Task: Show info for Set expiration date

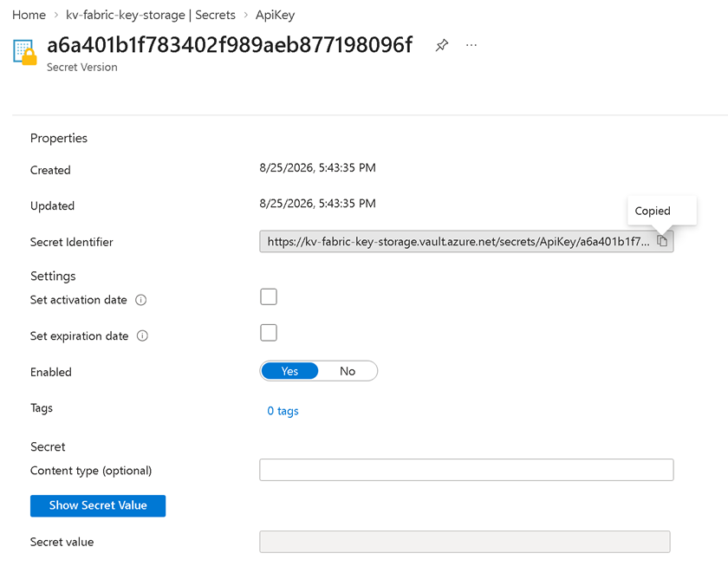Action: click(x=142, y=335)
